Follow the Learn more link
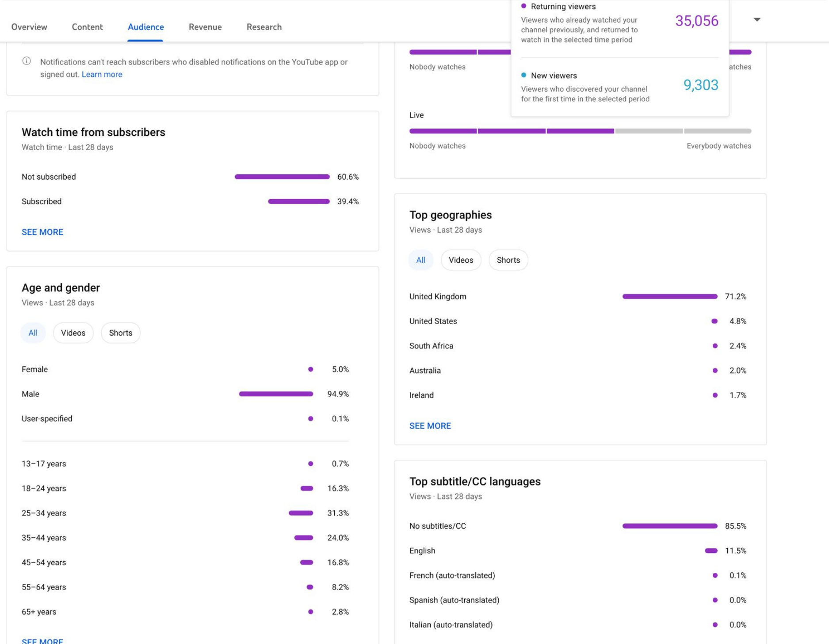This screenshot has width=829, height=644. click(102, 74)
